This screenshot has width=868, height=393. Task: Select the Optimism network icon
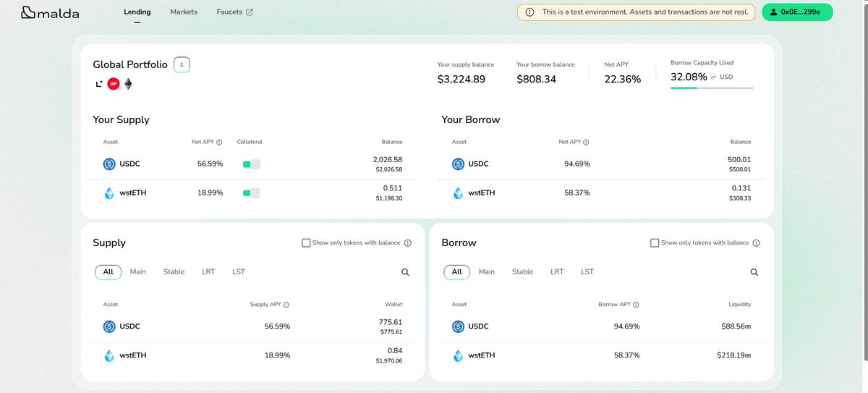point(113,84)
